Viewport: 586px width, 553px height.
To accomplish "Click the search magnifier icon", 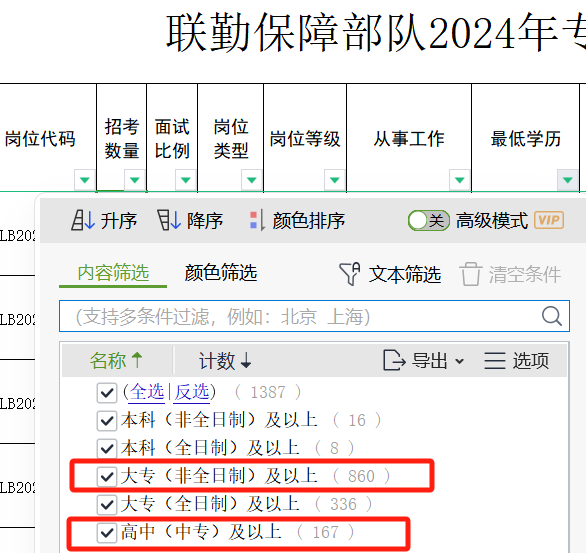I will 552,316.
